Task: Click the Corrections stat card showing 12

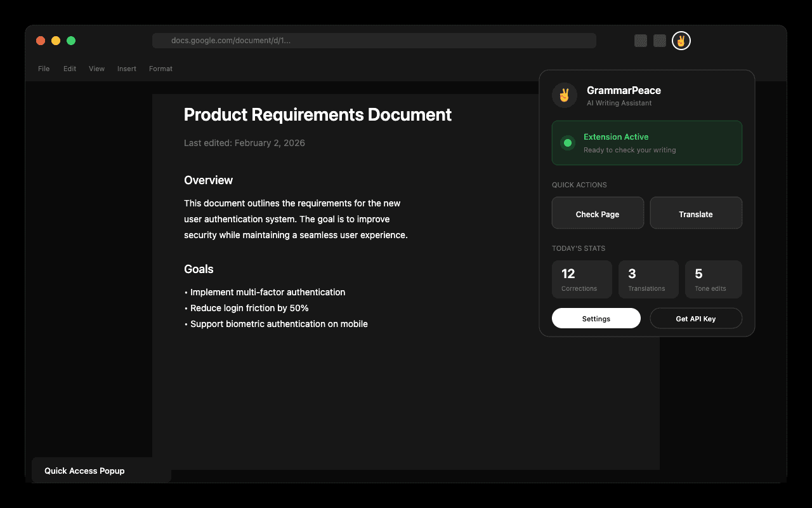Action: (x=581, y=279)
